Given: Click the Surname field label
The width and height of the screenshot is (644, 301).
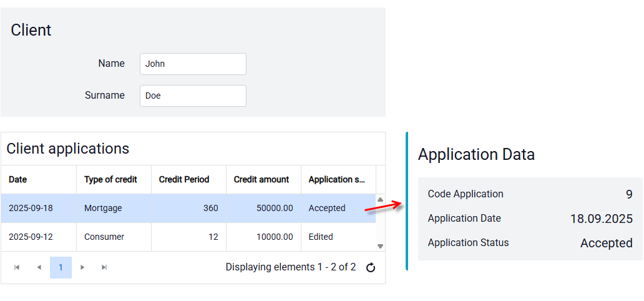Looking at the screenshot, I should (x=105, y=95).
